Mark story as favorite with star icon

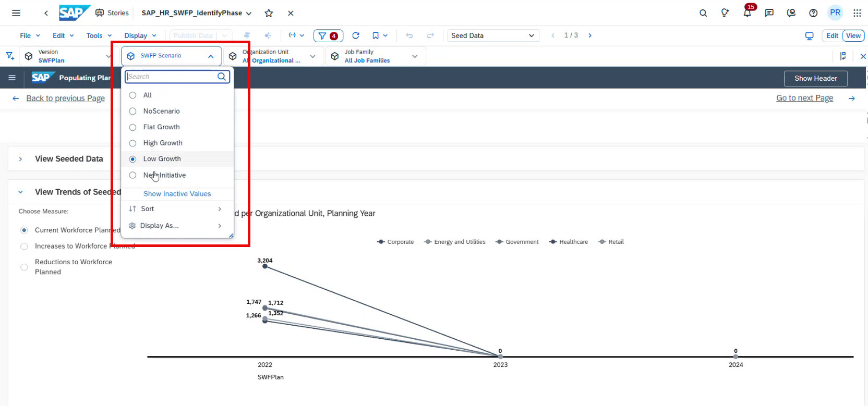point(269,13)
